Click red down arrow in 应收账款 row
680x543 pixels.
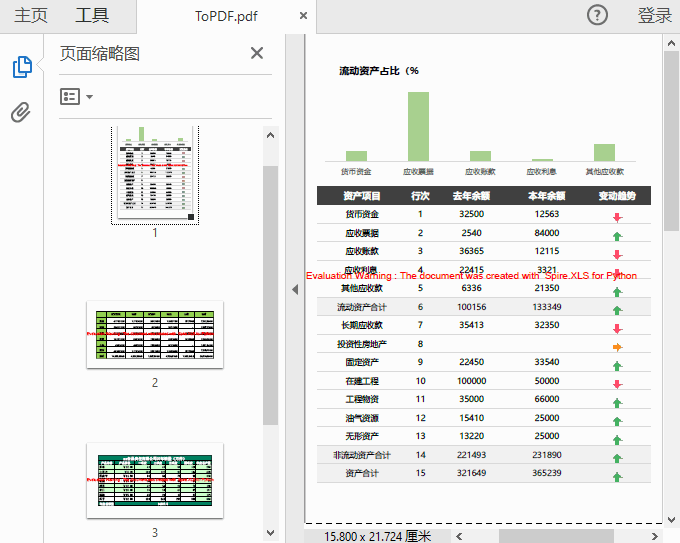(618, 255)
